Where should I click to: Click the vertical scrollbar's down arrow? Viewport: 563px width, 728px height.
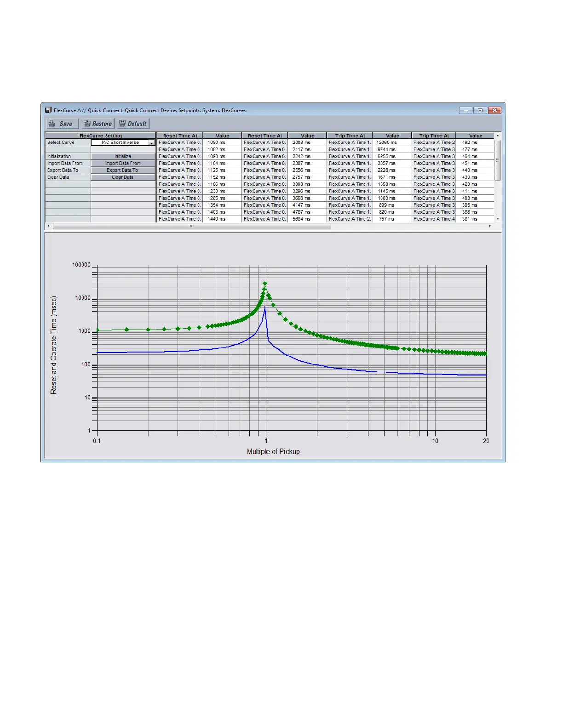tap(498, 219)
